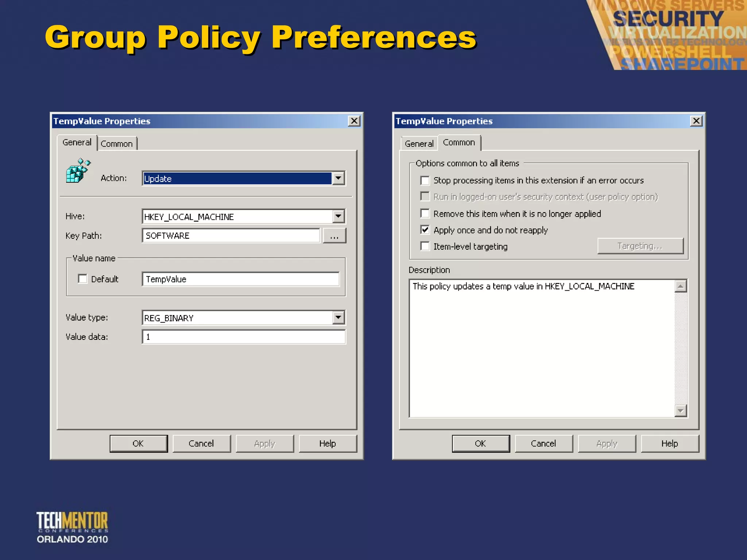Browse key path with the ellipsis button
Viewport: 747px width, 560px height.
334,236
